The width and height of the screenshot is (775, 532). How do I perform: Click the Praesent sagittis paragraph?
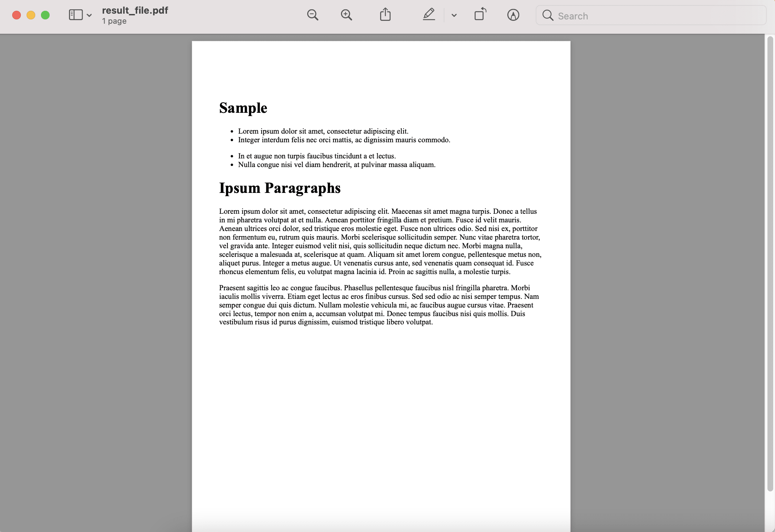pyautogui.click(x=379, y=305)
